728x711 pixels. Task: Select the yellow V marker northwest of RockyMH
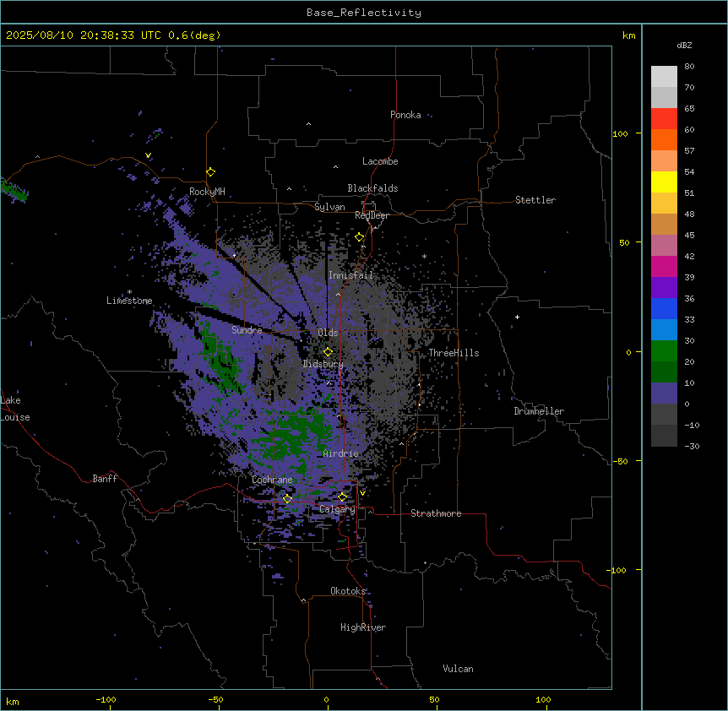tap(148, 155)
